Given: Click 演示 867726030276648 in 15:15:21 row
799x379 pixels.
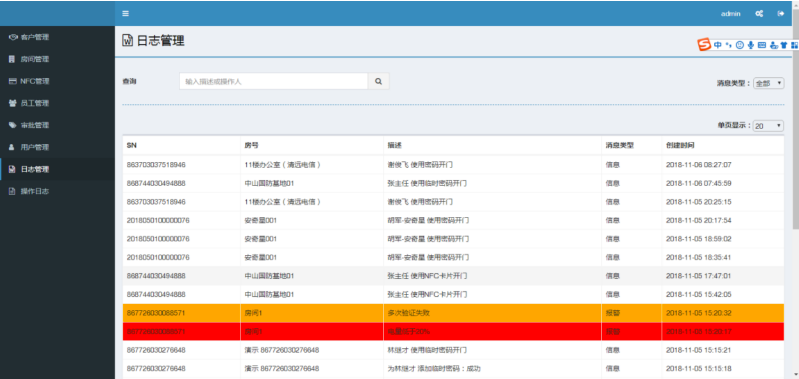Looking at the screenshot, I should [x=282, y=350].
